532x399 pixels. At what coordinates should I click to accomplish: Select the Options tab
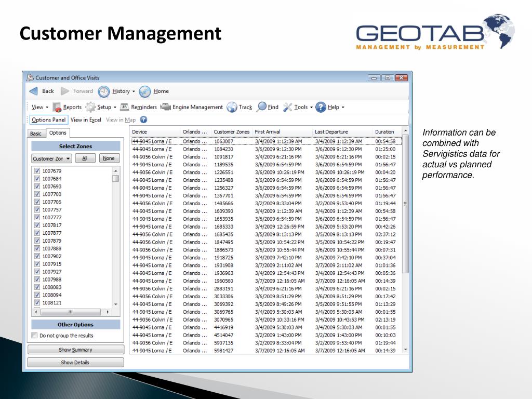tap(58, 132)
